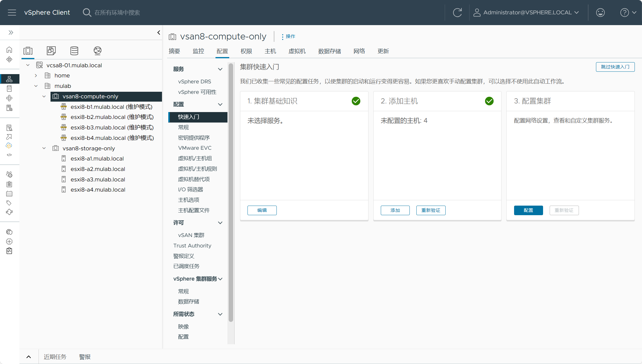Click the search magnifier icon

(87, 13)
